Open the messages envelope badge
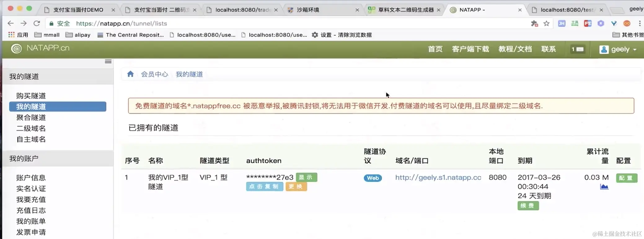Image resolution: width=644 pixels, height=239 pixels. coord(578,49)
